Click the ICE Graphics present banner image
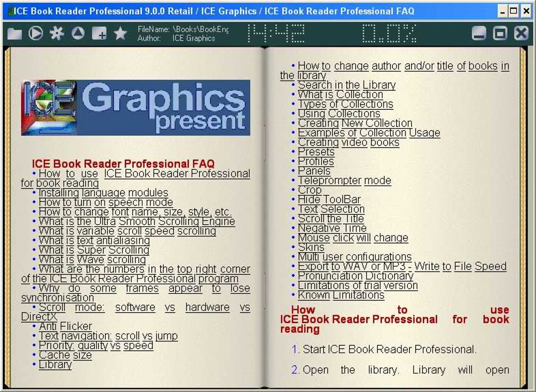This screenshot has width=536, height=392. [136, 108]
